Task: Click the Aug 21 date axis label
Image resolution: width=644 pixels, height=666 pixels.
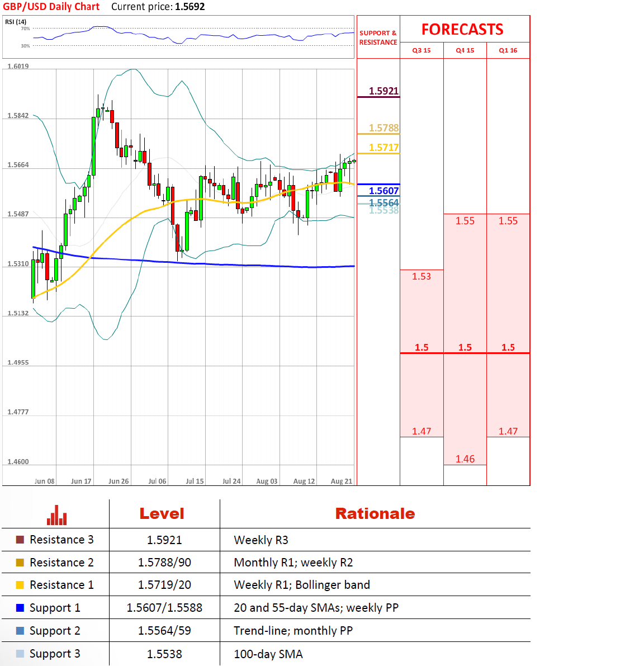Action: [341, 481]
